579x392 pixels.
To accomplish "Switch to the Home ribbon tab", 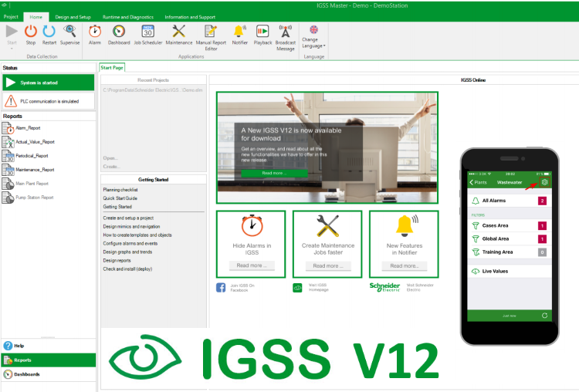I will tap(36, 17).
